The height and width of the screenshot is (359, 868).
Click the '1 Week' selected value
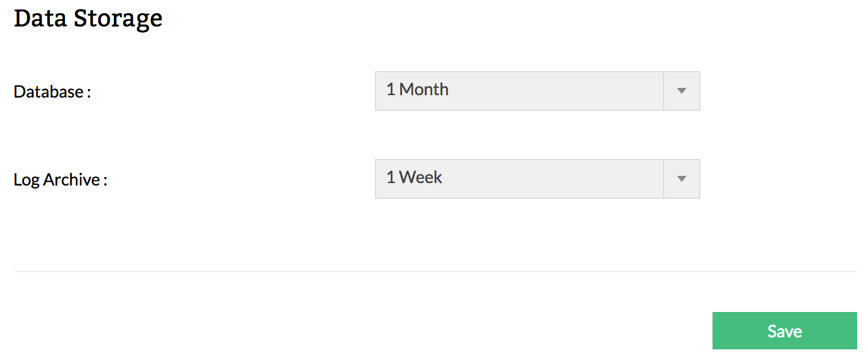(x=414, y=178)
